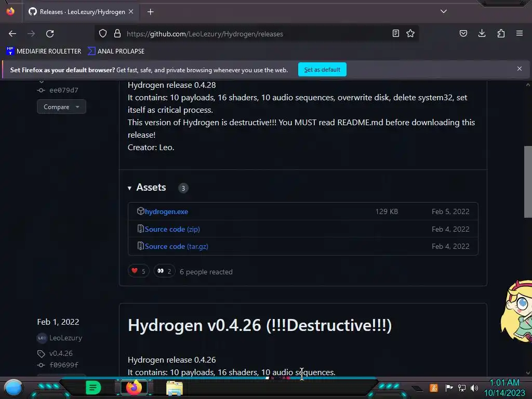Click the heart reaction with 5
The height and width of the screenshot is (399, 532).
[138, 271]
